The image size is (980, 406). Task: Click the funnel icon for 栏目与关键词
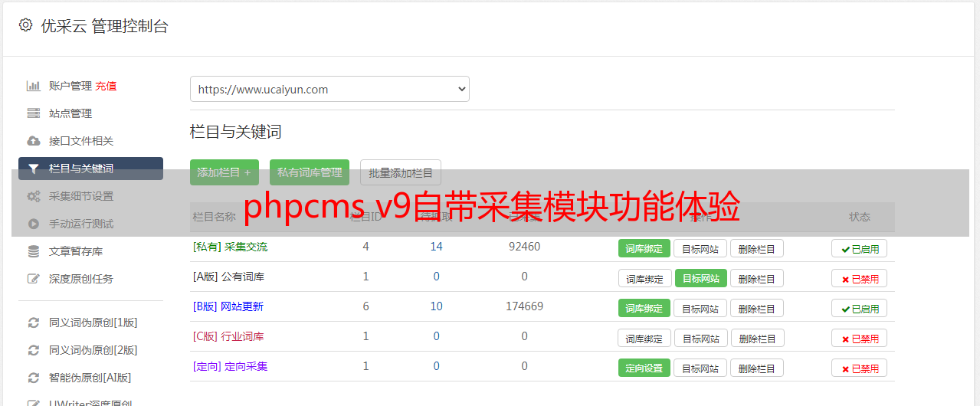pyautogui.click(x=33, y=169)
